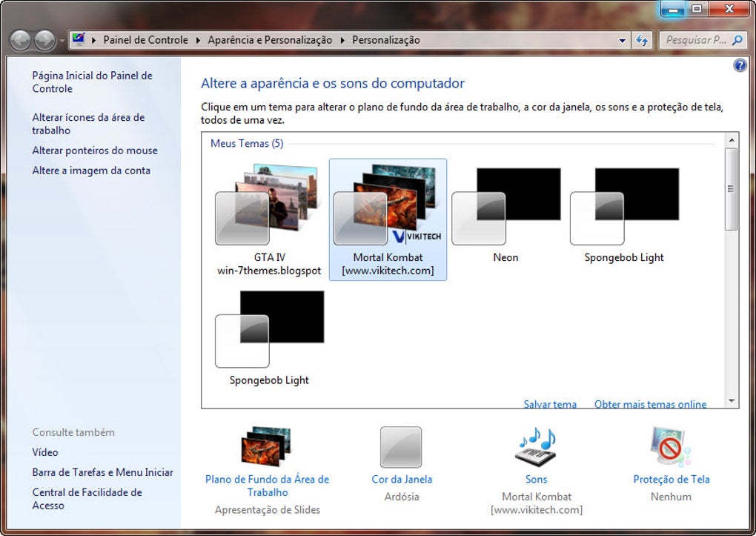
Task: Click the Forward navigation arrow button
Action: coord(44,41)
